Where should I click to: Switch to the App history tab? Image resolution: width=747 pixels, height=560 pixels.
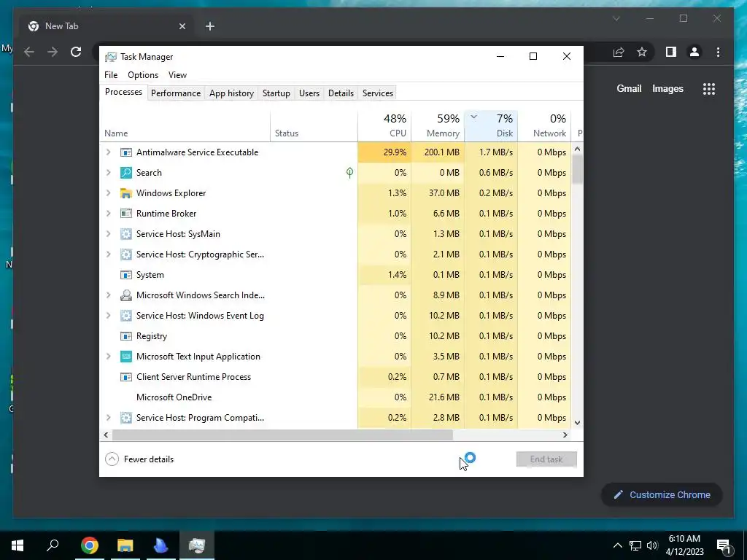(x=231, y=93)
